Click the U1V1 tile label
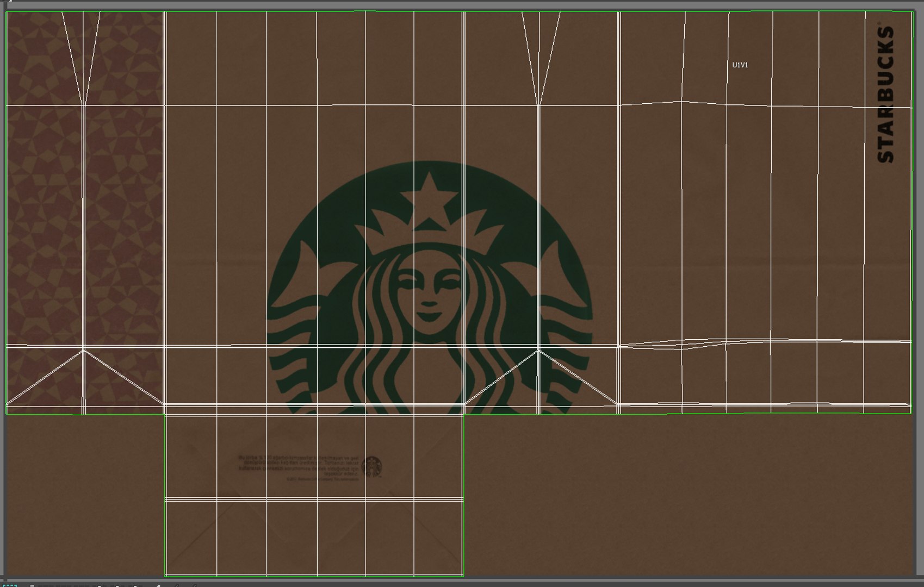 [740, 65]
